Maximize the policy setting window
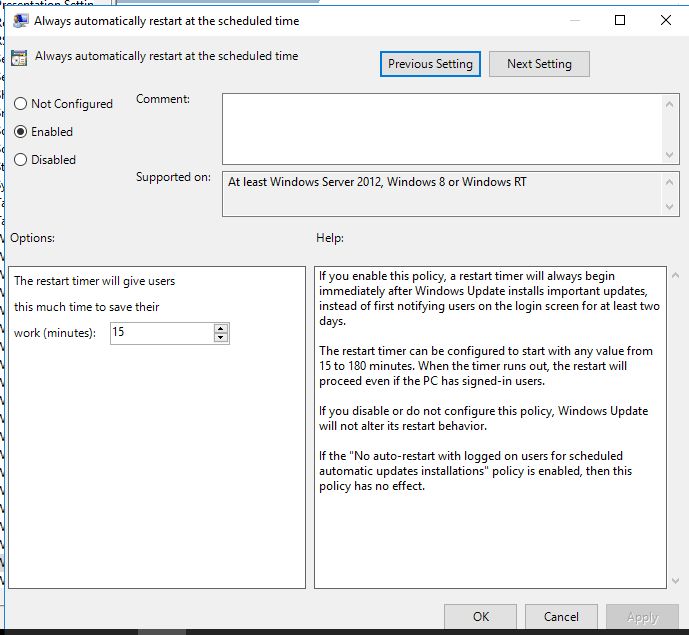Image resolution: width=689 pixels, height=635 pixels. pos(620,20)
